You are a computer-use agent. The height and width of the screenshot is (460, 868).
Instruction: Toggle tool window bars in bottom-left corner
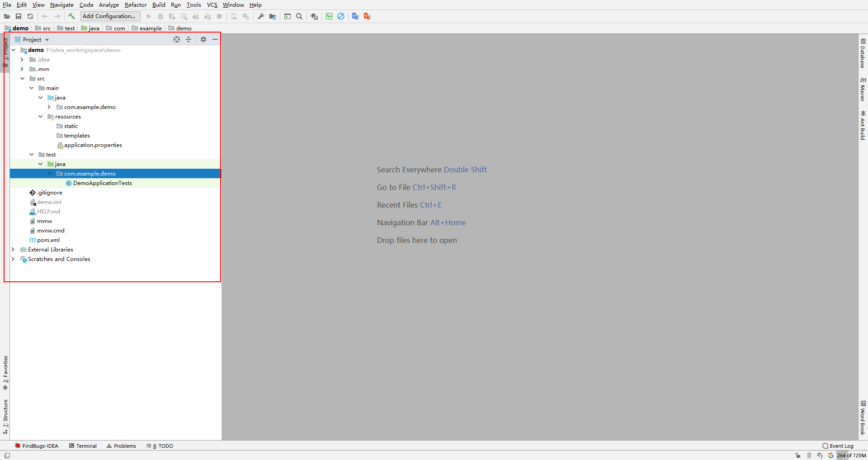(7, 455)
